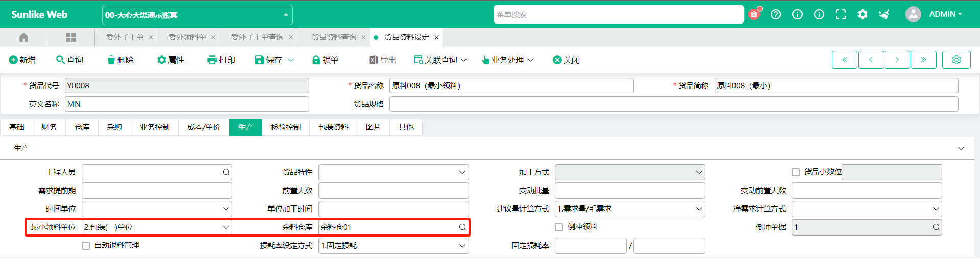
Task: Toggle fullscreen mode icon
Action: (x=841, y=14)
